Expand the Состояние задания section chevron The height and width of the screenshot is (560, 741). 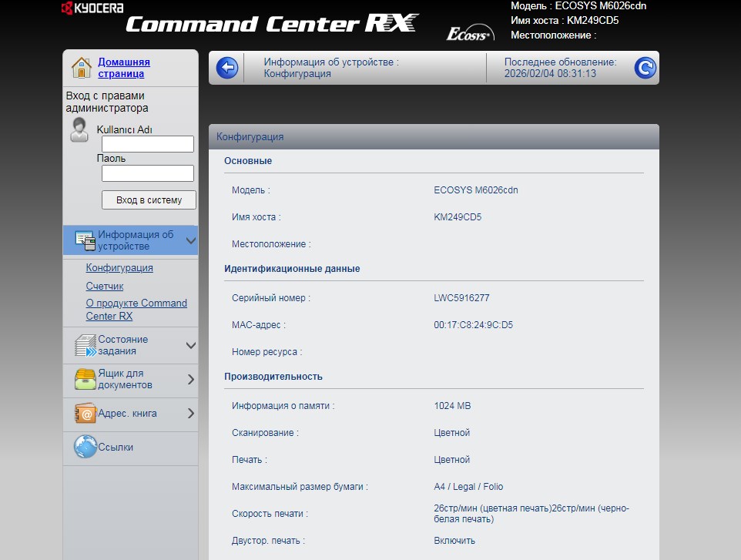click(191, 346)
